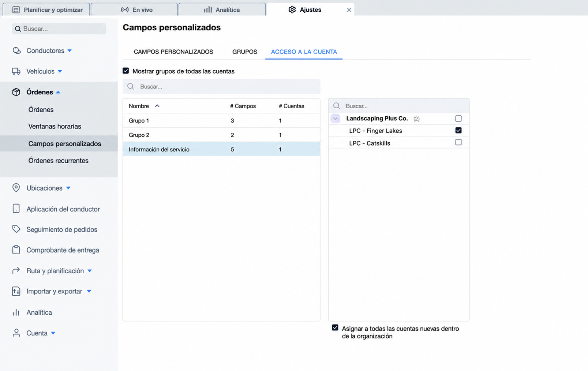This screenshot has height=371, width=588.
Task: Select the Información del servicio row
Action: pos(221,149)
